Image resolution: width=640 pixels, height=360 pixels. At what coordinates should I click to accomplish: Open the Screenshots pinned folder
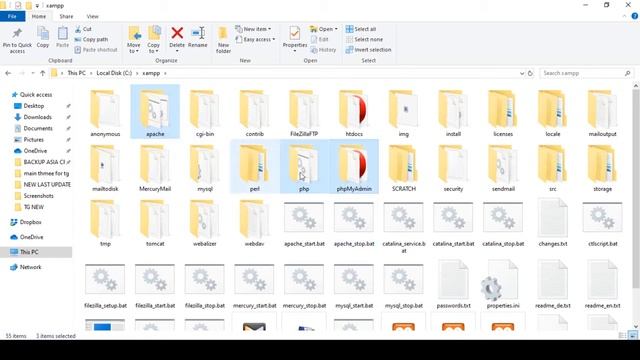point(38,196)
